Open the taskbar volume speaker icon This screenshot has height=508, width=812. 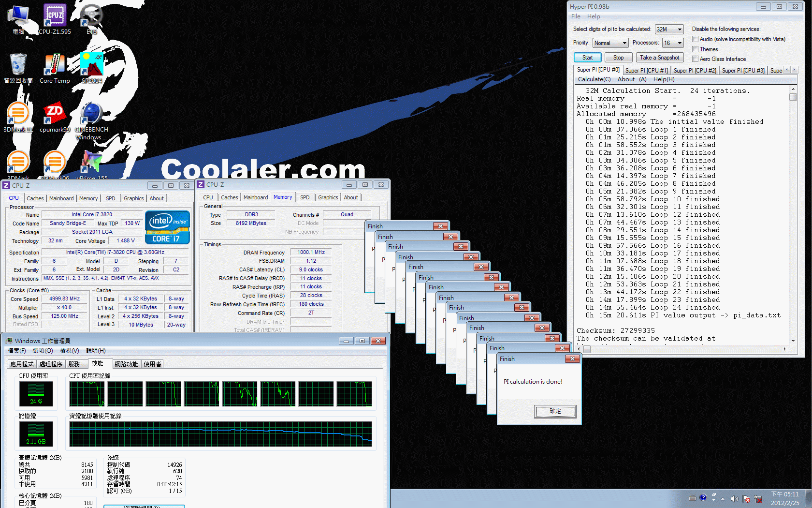(x=734, y=499)
